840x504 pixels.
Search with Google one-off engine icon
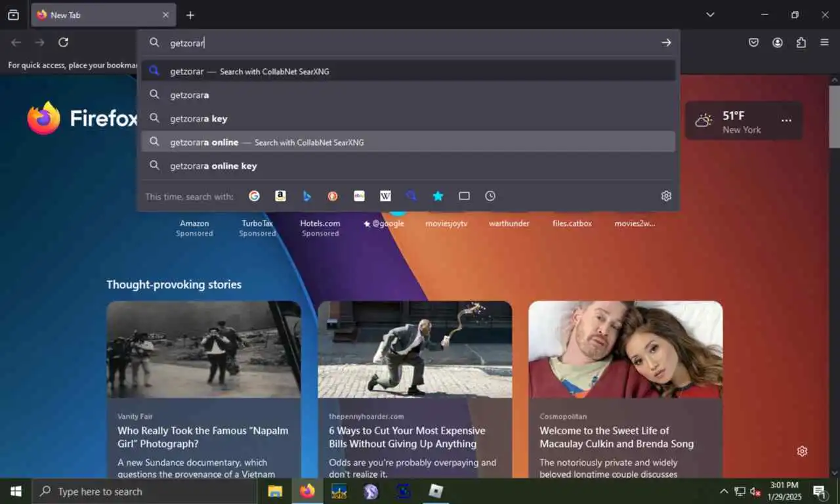tap(254, 196)
